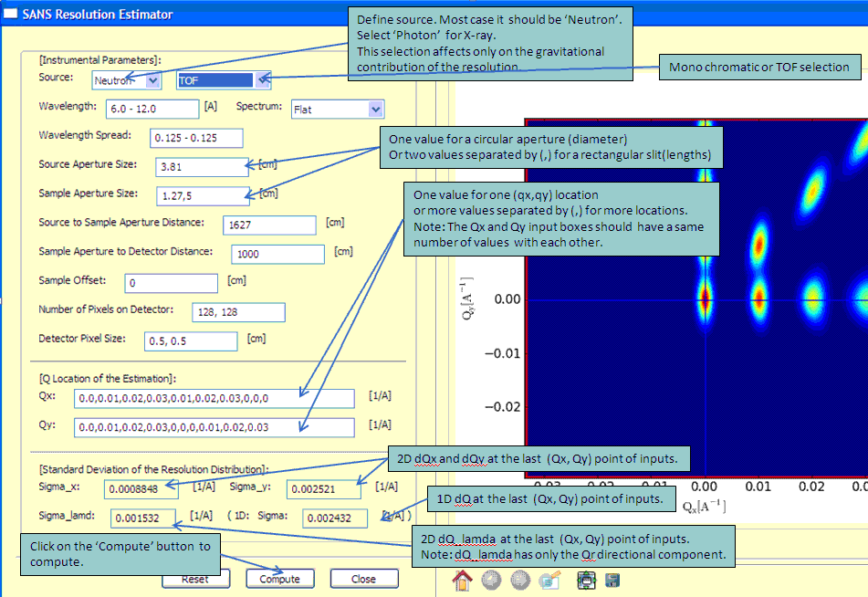This screenshot has width=868, height=597.
Task: Save the plot using the floppy disk icon
Action: click(x=612, y=580)
